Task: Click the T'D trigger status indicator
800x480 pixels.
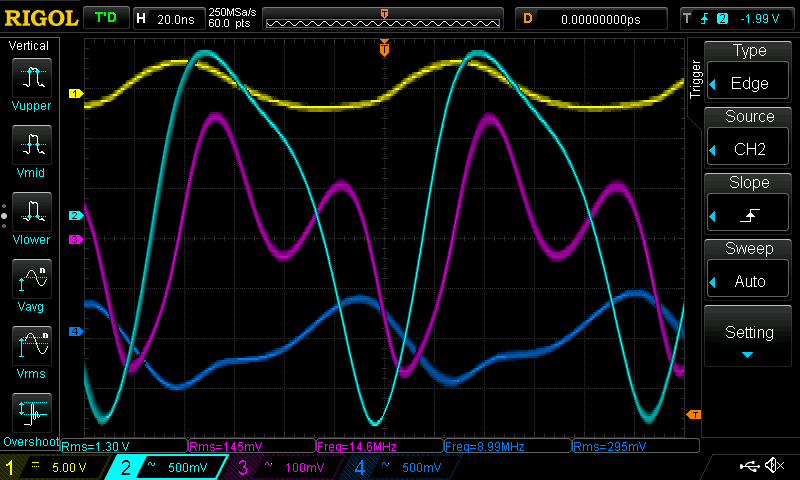Action: [x=106, y=18]
